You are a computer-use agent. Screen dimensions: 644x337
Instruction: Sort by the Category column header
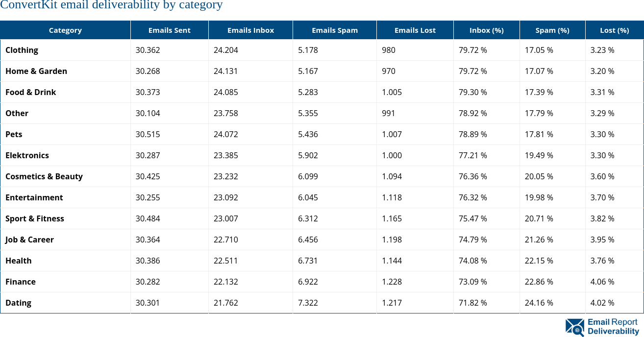coord(65,30)
